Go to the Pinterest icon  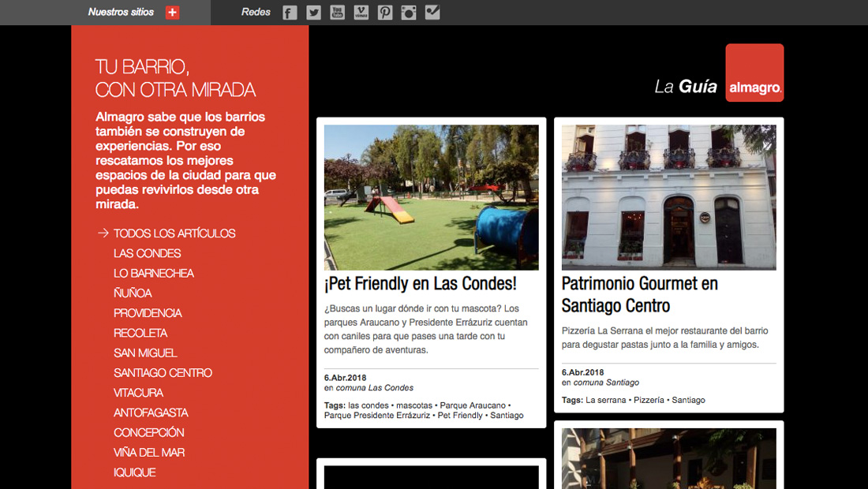[385, 13]
